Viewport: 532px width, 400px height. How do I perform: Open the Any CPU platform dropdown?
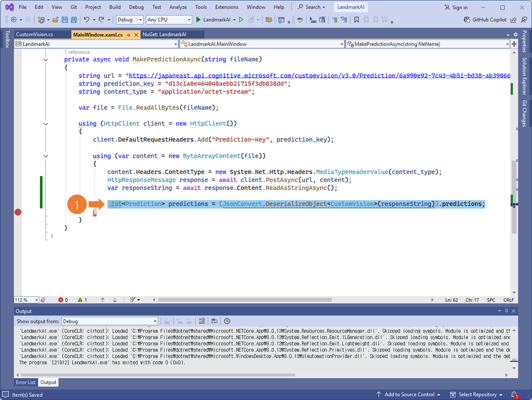(x=169, y=20)
